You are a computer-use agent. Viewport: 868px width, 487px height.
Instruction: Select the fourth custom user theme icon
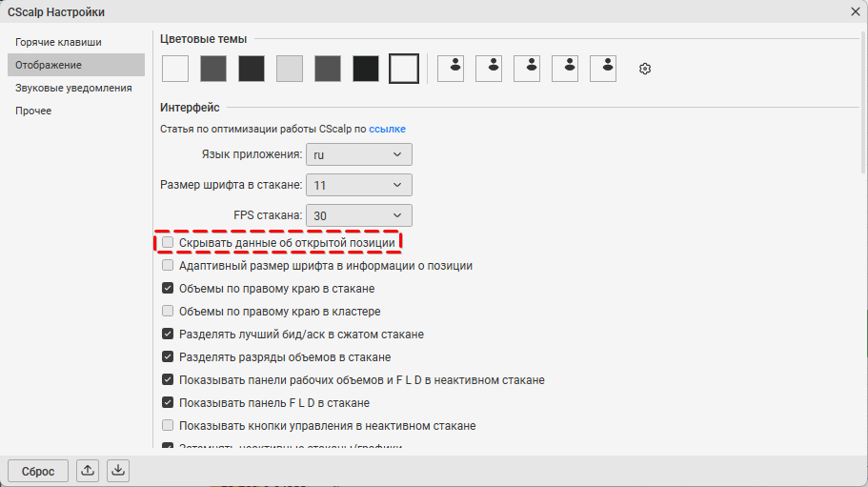click(565, 69)
